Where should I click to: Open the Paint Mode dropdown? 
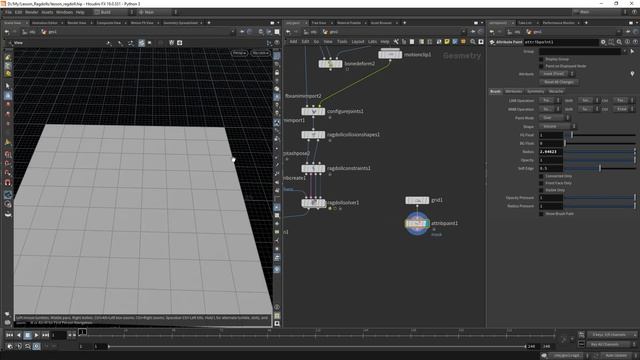554,118
